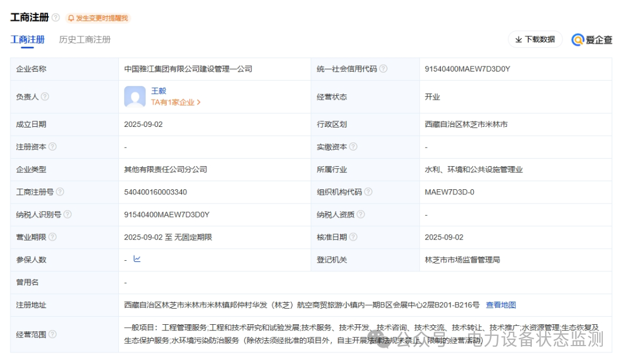Image resolution: width=623 pixels, height=364 pixels.
Task: Click help icon next to 注册资本
Action: click(x=52, y=147)
